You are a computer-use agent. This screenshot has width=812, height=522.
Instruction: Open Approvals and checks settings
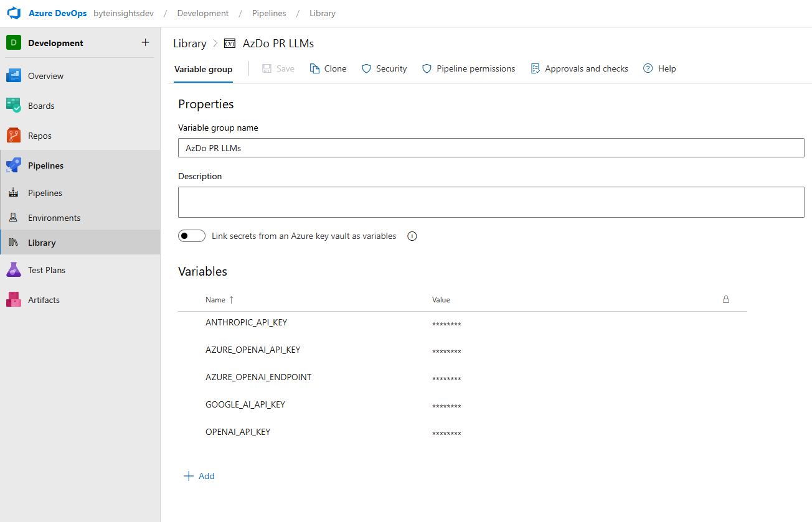579,68
